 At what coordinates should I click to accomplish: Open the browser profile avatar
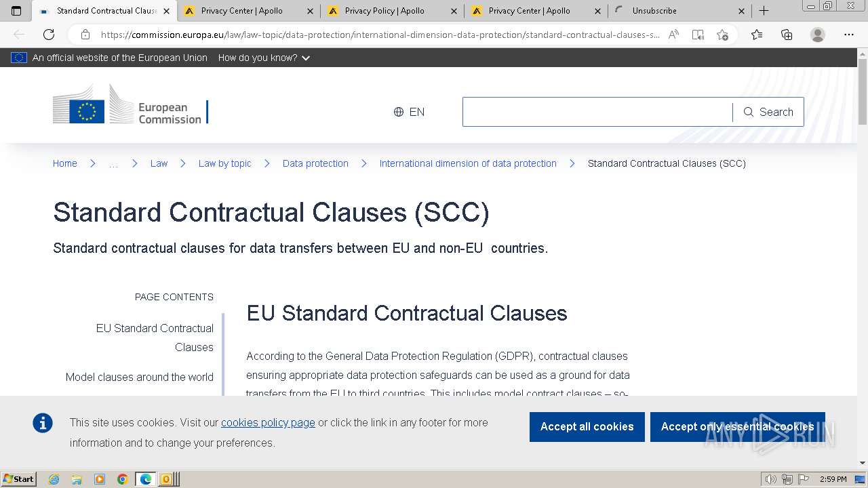pos(818,35)
